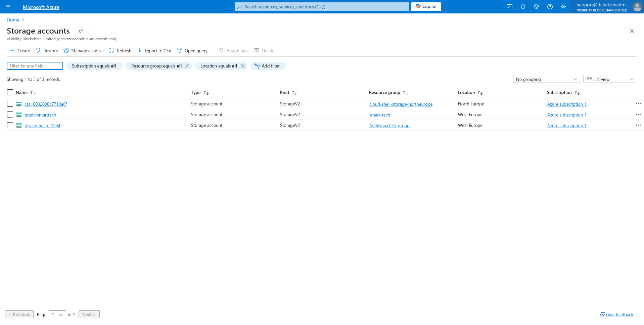
Task: Pin Storage accounts page to dashboard
Action: 81,31
